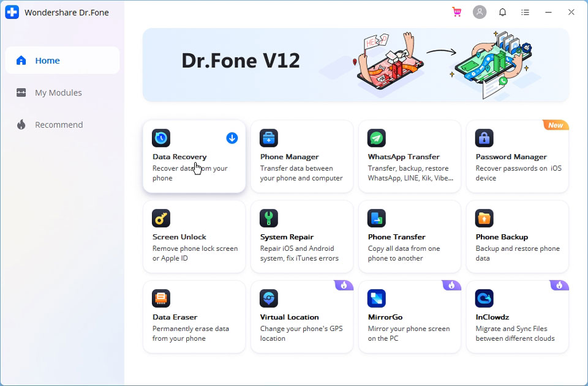Click the Data Recovery download arrow
588x386 pixels.
click(232, 138)
